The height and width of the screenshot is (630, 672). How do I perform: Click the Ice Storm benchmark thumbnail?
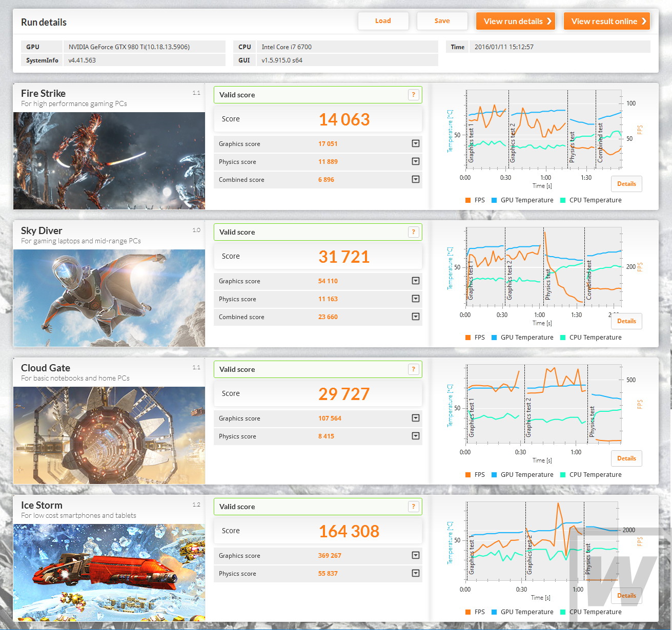tap(109, 573)
